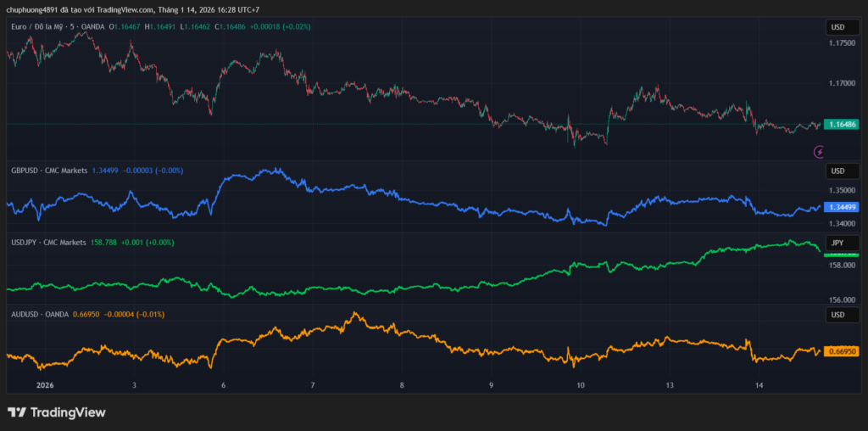Image resolution: width=868 pixels, height=431 pixels.
Task: Click the TradingView wordmark text
Action: point(68,412)
